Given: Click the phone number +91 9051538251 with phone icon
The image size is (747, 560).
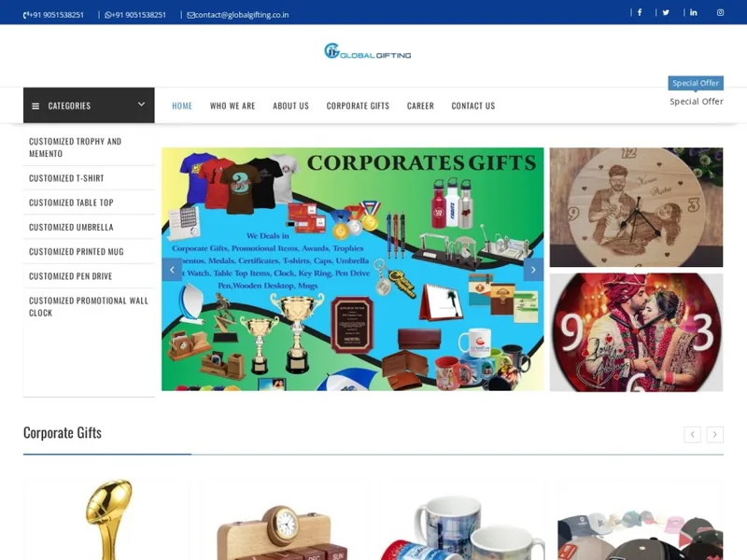Looking at the screenshot, I should [x=53, y=15].
